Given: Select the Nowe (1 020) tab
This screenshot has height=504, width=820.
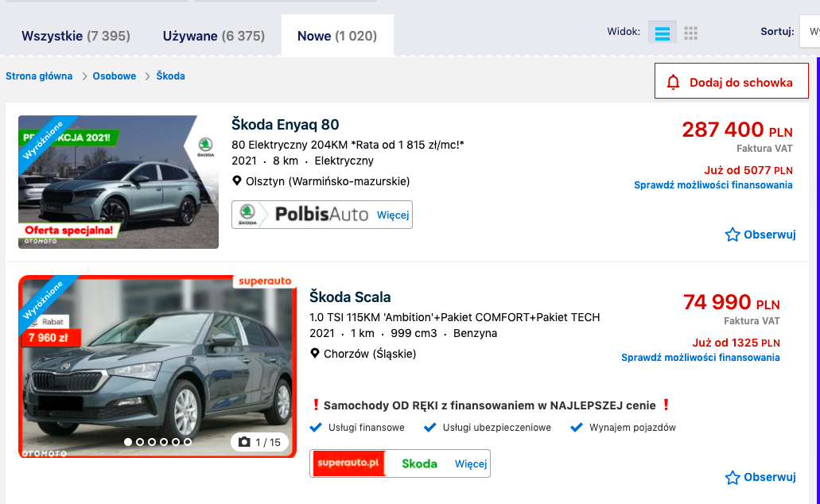Looking at the screenshot, I should (337, 36).
